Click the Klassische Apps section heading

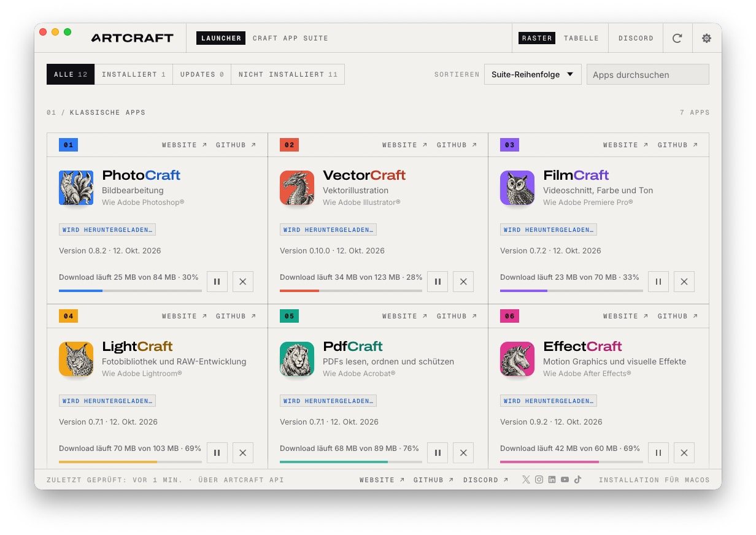(107, 112)
